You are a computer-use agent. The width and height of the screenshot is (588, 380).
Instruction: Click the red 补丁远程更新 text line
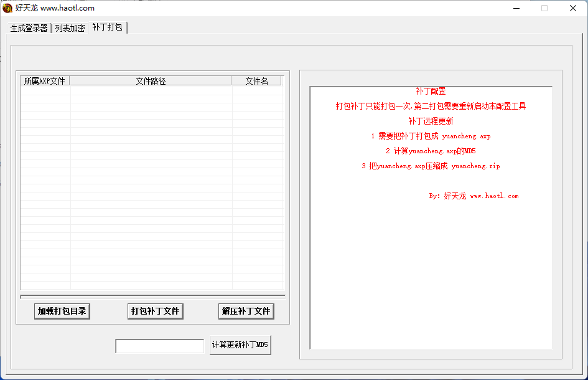[x=431, y=121]
